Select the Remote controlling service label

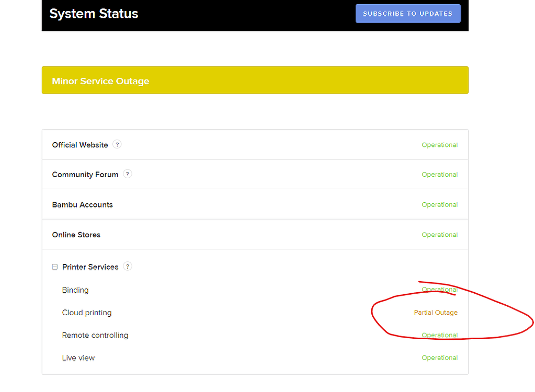95,335
